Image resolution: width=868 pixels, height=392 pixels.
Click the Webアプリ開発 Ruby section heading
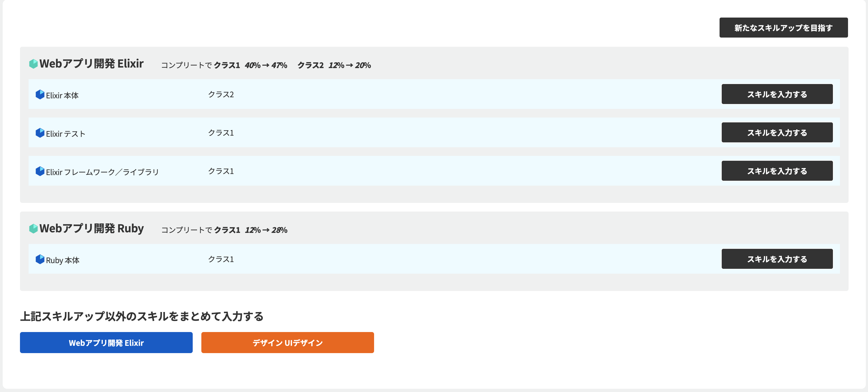[x=91, y=228]
